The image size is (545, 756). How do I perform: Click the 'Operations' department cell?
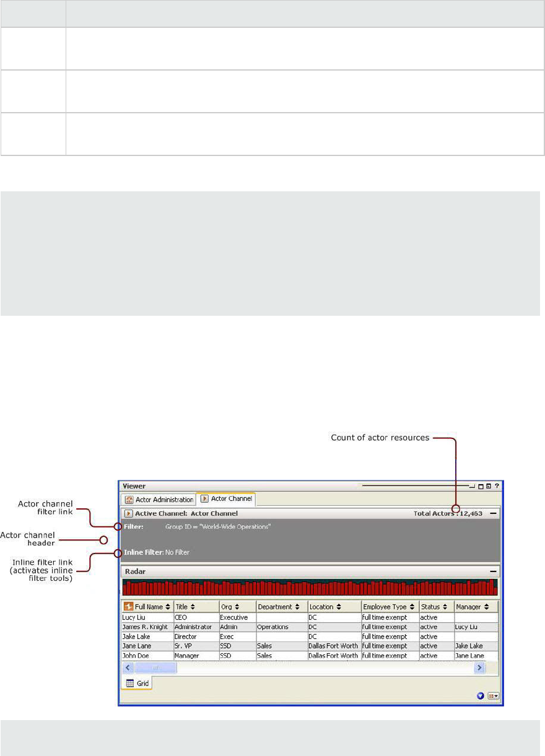pyautogui.click(x=282, y=627)
